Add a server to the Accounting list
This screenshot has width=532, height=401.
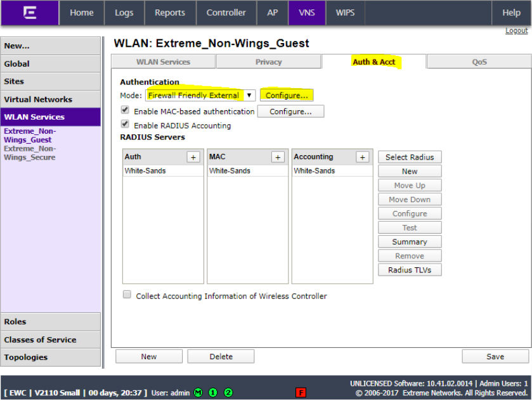(362, 157)
